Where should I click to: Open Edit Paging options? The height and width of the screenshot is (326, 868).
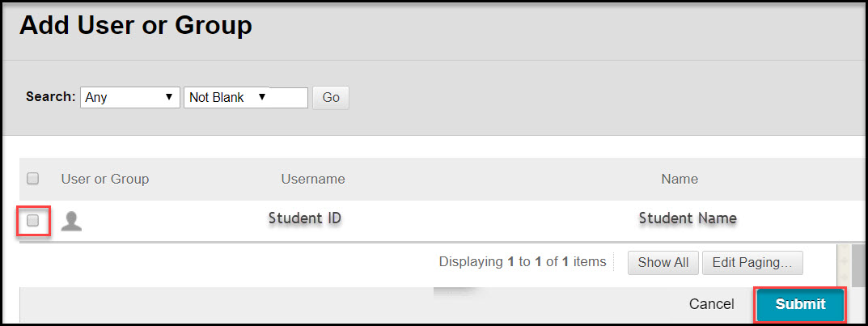[x=752, y=262]
